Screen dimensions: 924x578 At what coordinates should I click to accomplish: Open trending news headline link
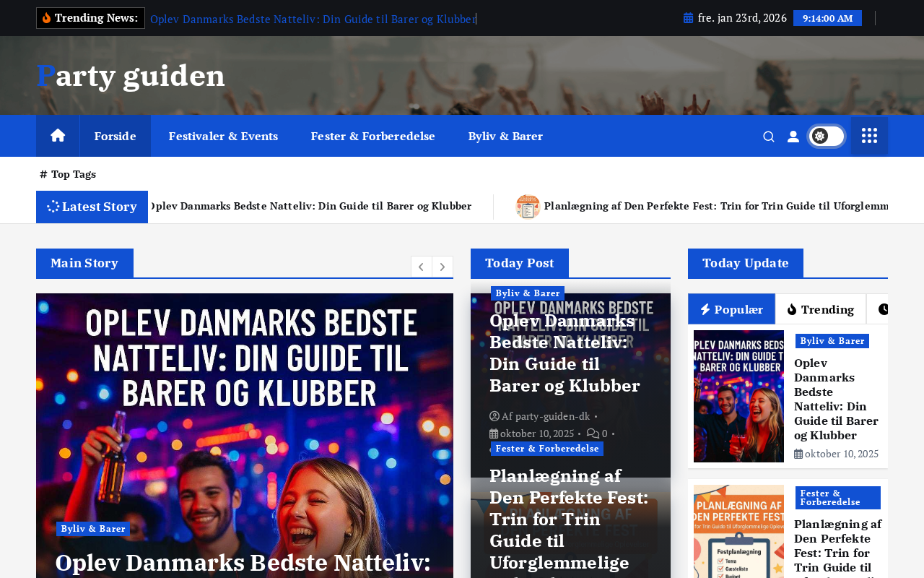pyautogui.click(x=313, y=19)
